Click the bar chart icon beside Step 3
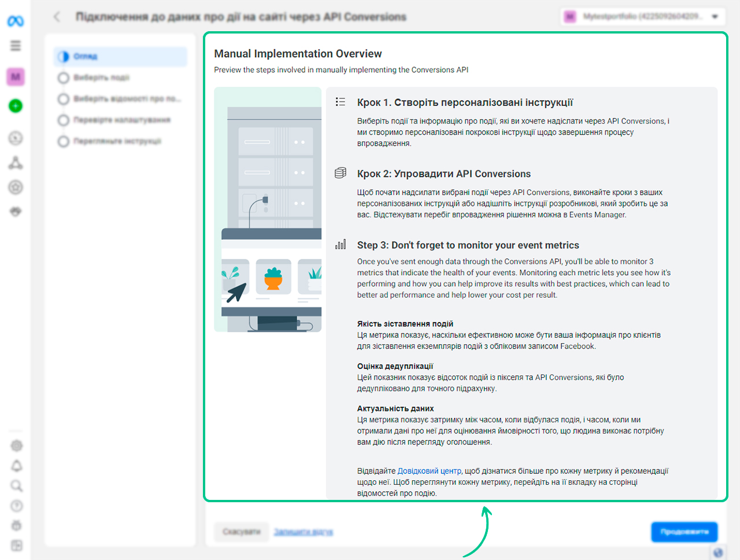740x560 pixels. click(x=341, y=244)
